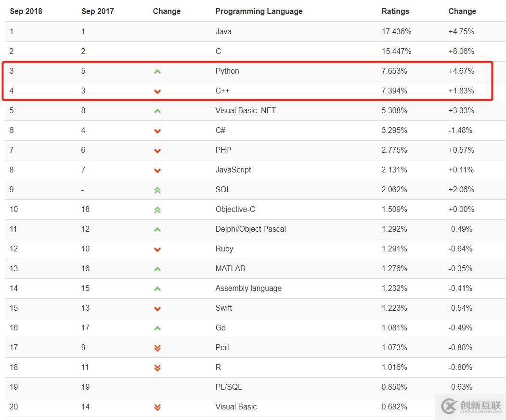506x420 pixels.
Task: Click the up arrow for Visual Basic .NET
Action: (157, 111)
